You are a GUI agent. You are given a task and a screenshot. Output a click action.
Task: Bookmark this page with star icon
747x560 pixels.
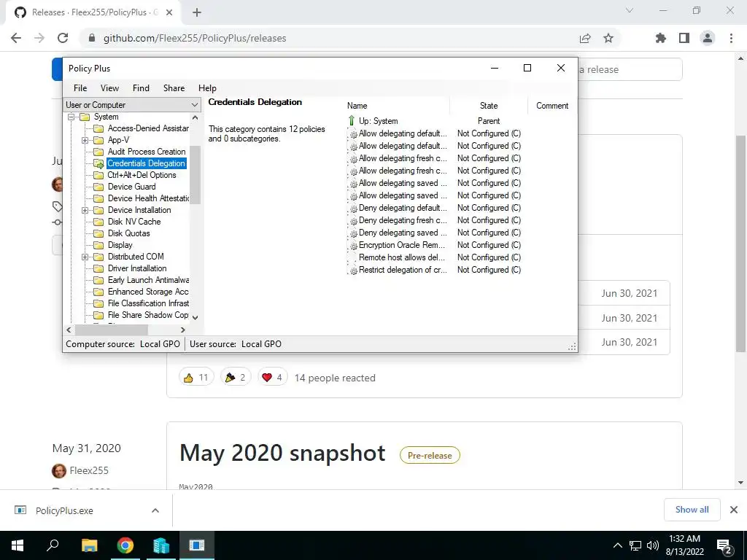click(608, 38)
